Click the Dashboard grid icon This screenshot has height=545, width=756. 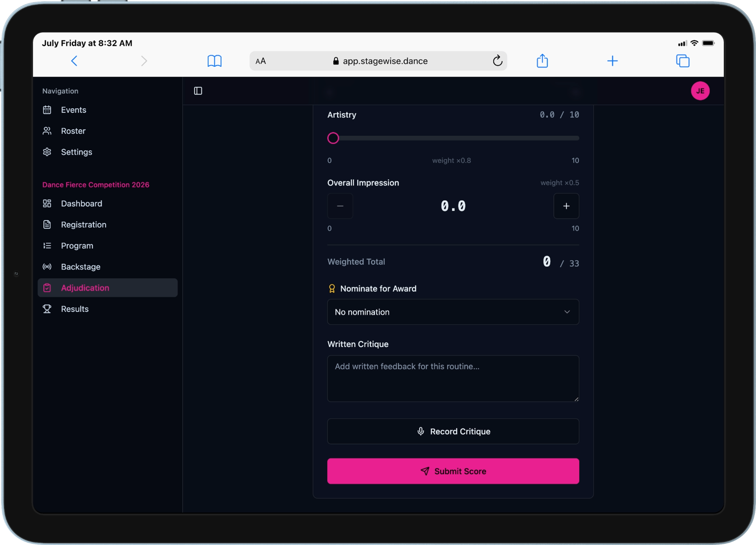click(47, 203)
